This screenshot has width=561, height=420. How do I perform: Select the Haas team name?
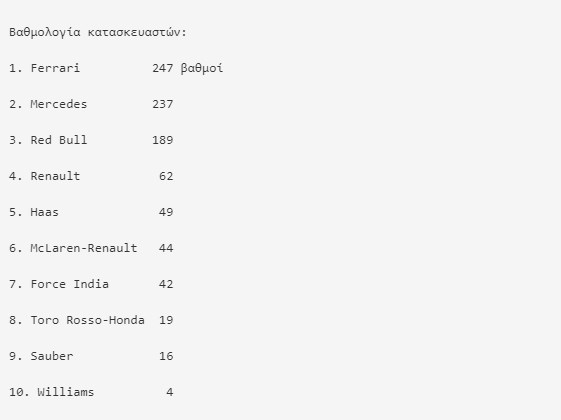click(44, 212)
